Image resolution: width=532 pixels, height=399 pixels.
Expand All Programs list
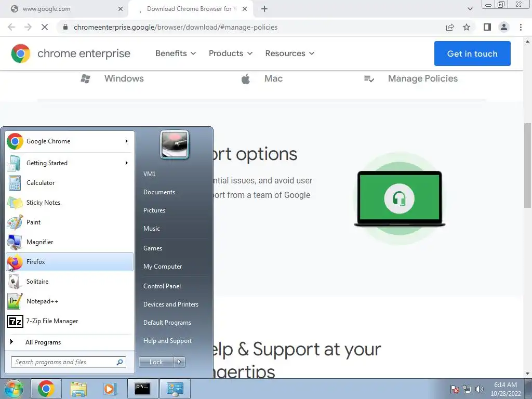70,342
